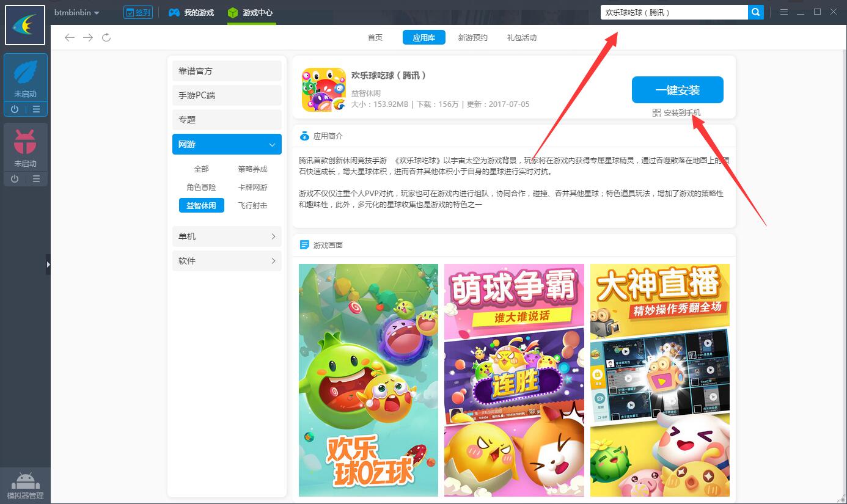Screen dimensions: 847x504
Task: Select the 应用库 tab
Action: click(424, 38)
